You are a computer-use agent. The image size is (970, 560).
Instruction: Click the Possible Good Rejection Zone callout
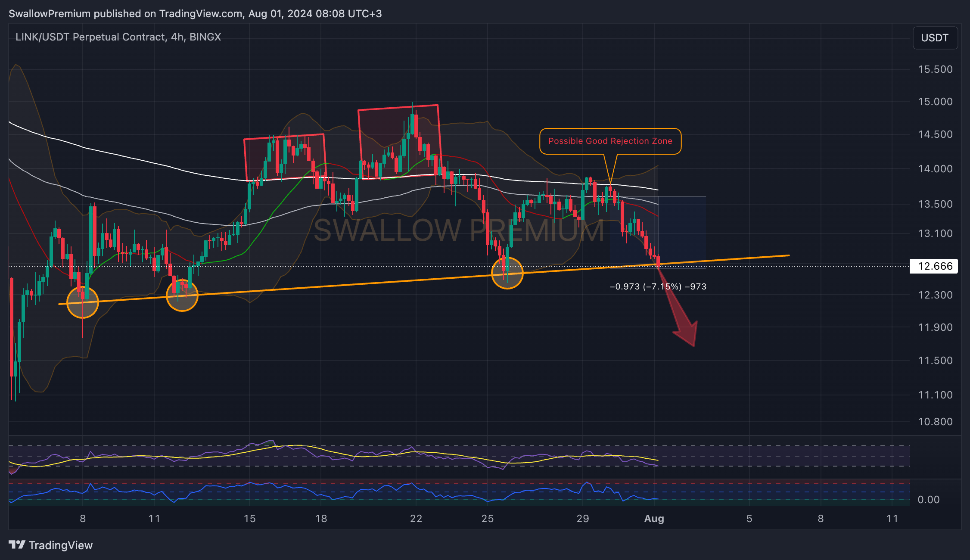pyautogui.click(x=610, y=141)
